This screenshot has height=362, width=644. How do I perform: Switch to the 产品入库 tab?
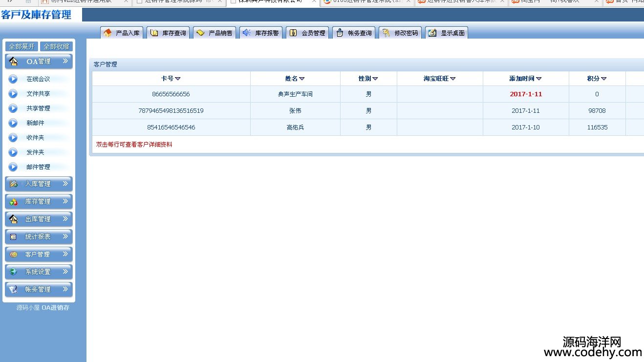pyautogui.click(x=122, y=33)
